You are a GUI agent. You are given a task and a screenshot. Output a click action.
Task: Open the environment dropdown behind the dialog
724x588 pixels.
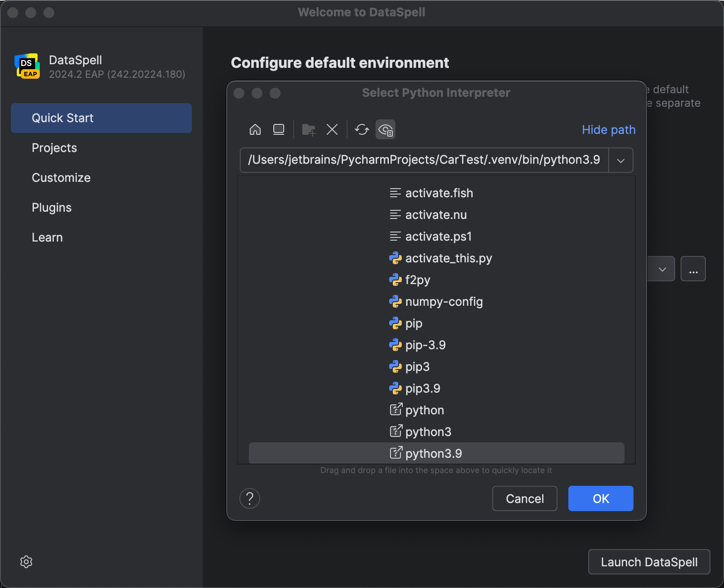pyautogui.click(x=662, y=269)
